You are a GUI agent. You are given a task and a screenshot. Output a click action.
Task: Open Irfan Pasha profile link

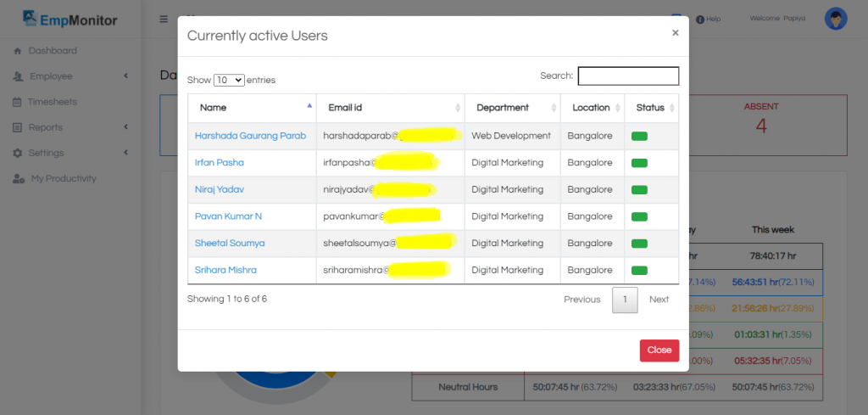click(220, 163)
